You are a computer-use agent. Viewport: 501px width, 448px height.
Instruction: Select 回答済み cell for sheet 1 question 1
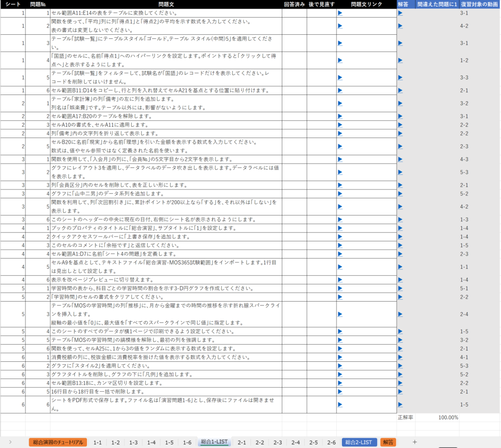[x=294, y=13]
